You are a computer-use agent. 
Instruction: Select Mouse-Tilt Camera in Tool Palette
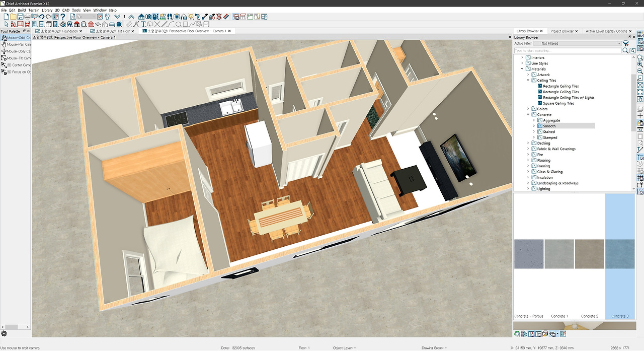[16, 58]
